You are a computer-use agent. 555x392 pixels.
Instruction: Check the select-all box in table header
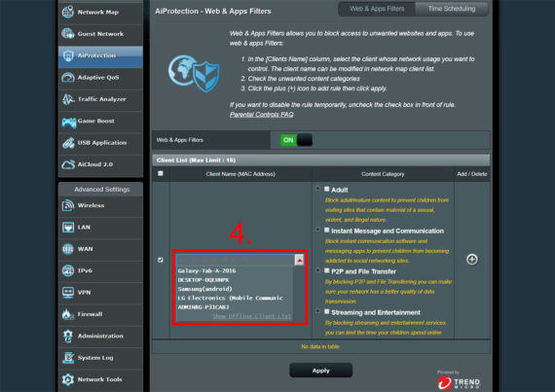(161, 173)
